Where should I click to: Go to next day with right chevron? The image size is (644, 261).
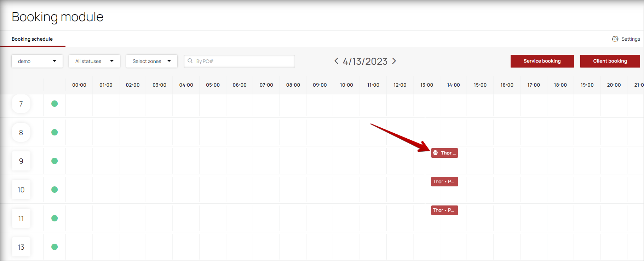pos(394,61)
